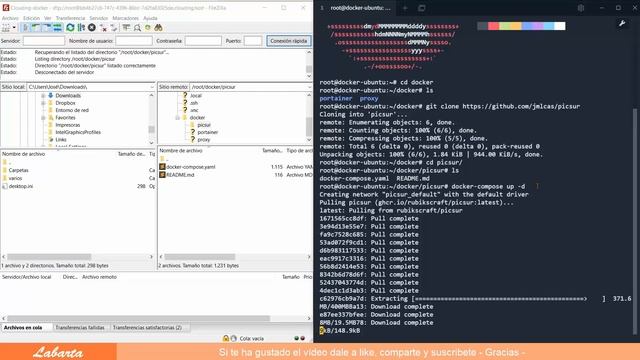Click the queue icon beside 'Cola: vacía'
Viewport: 640px width, 360px height.
233,338
